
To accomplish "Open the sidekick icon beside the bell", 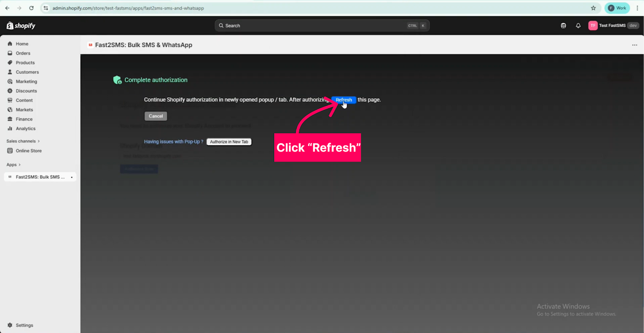I will tap(563, 26).
